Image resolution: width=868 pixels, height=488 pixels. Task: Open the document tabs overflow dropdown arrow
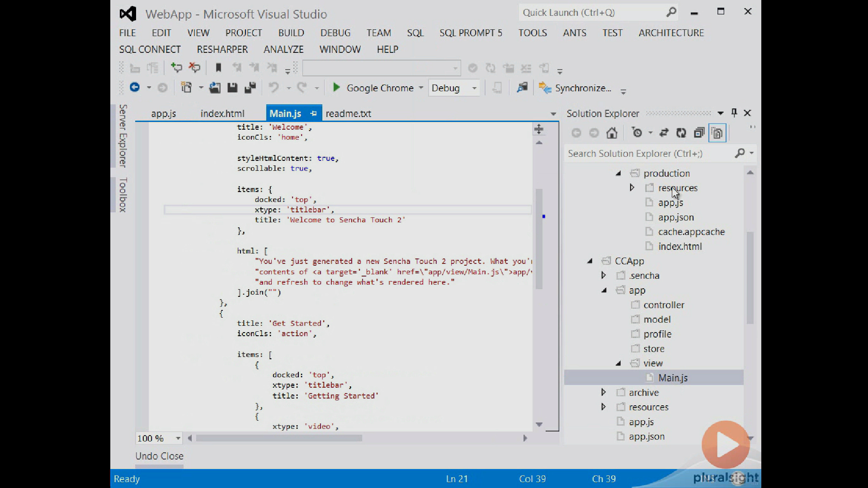click(553, 114)
